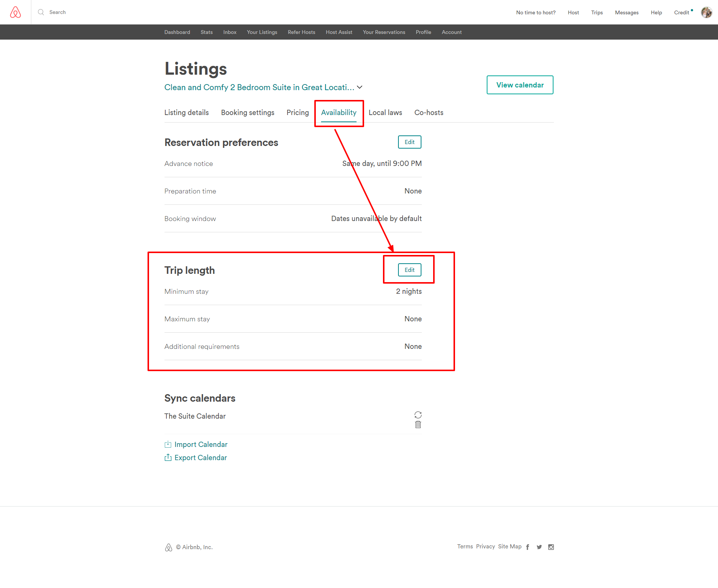The image size is (718, 588).
Task: Click the Import Calendar download icon
Action: coord(168,444)
